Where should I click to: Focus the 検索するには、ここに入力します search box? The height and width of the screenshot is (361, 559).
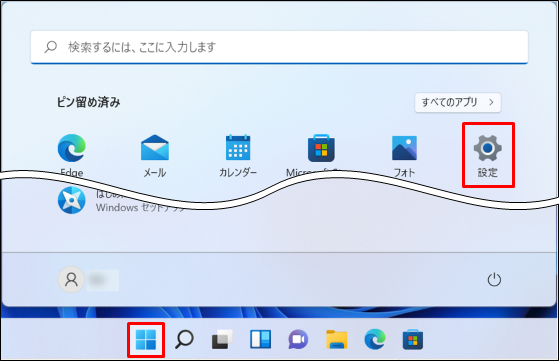point(279,47)
